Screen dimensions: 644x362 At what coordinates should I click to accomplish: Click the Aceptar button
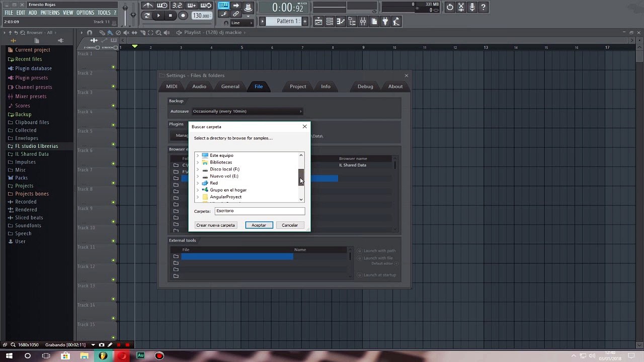coord(259,225)
